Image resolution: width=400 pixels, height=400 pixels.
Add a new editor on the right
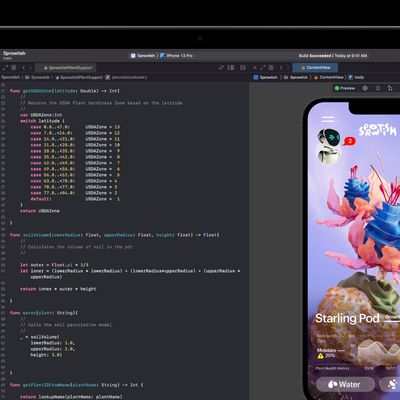tap(243, 68)
